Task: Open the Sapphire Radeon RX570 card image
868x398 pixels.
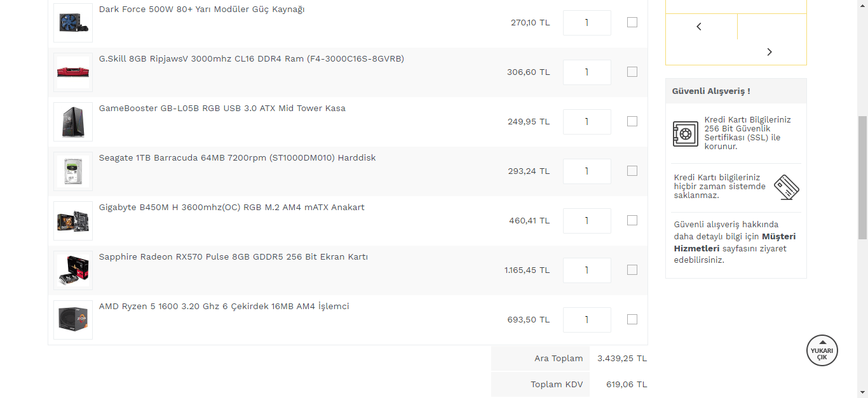Action: pos(73,270)
